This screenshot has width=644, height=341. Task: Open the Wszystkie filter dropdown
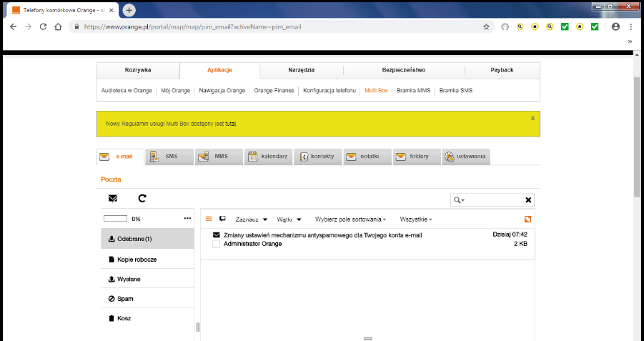pos(416,219)
